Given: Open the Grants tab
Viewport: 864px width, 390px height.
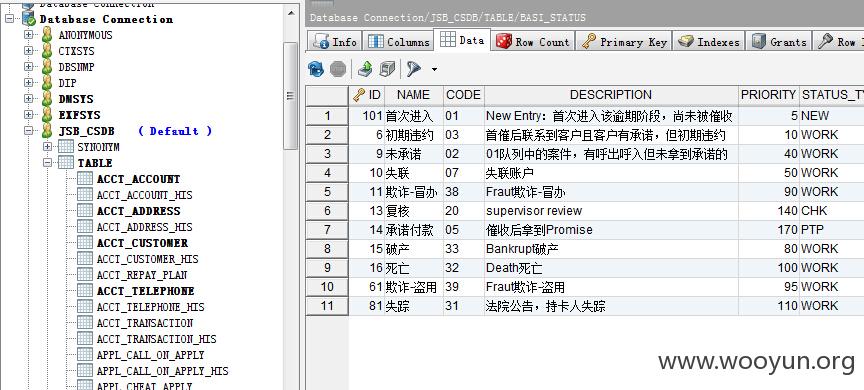Looking at the screenshot, I should point(779,41).
